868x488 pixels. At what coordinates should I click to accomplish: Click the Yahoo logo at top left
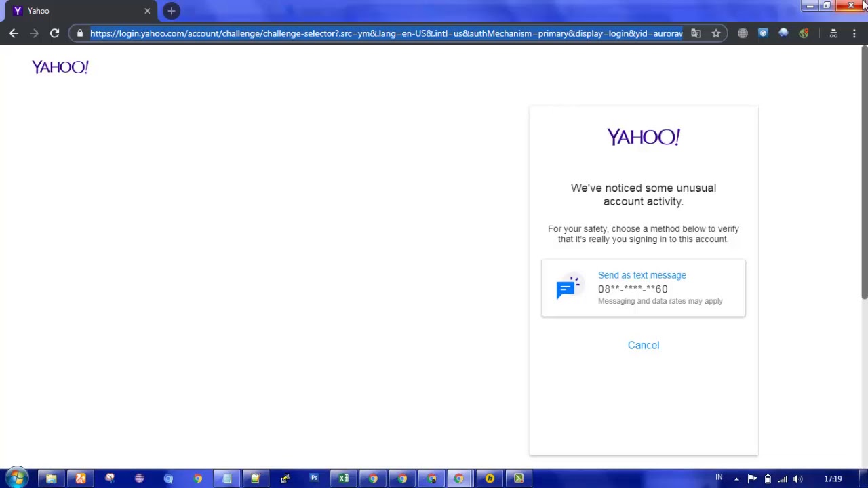coord(60,66)
